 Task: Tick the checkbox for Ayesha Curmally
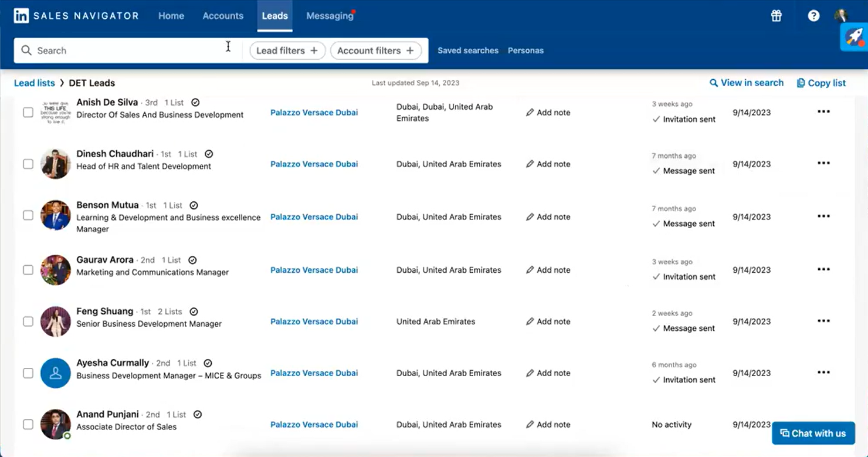pyautogui.click(x=28, y=373)
